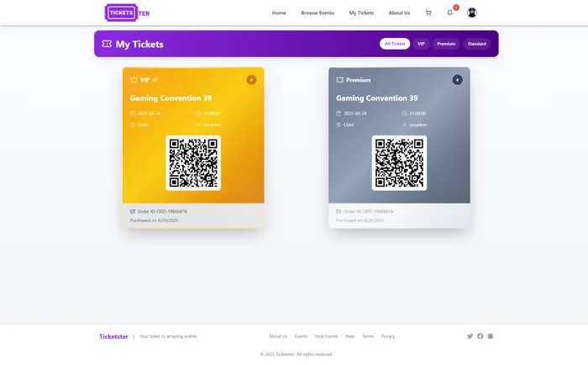
Task: Click the Premium ticket Order ID text
Action: pyautogui.click(x=368, y=211)
